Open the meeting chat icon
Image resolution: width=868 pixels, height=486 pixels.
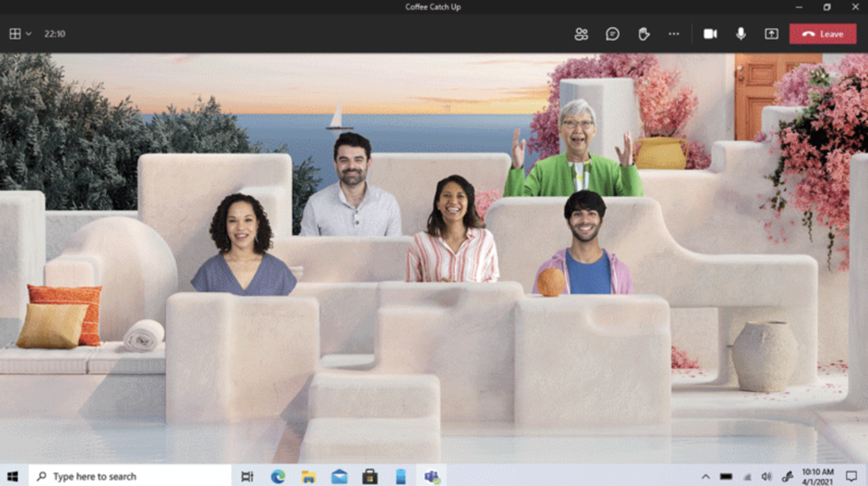(612, 34)
